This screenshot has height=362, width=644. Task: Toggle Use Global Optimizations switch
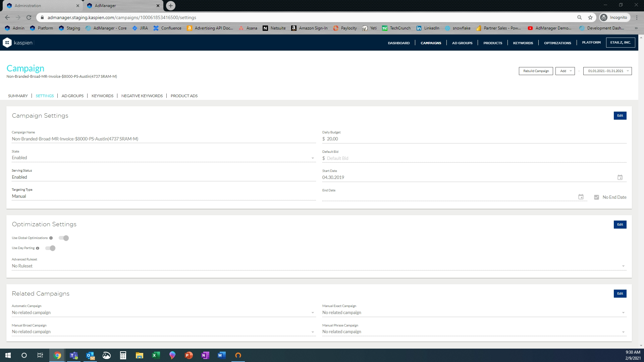(64, 238)
